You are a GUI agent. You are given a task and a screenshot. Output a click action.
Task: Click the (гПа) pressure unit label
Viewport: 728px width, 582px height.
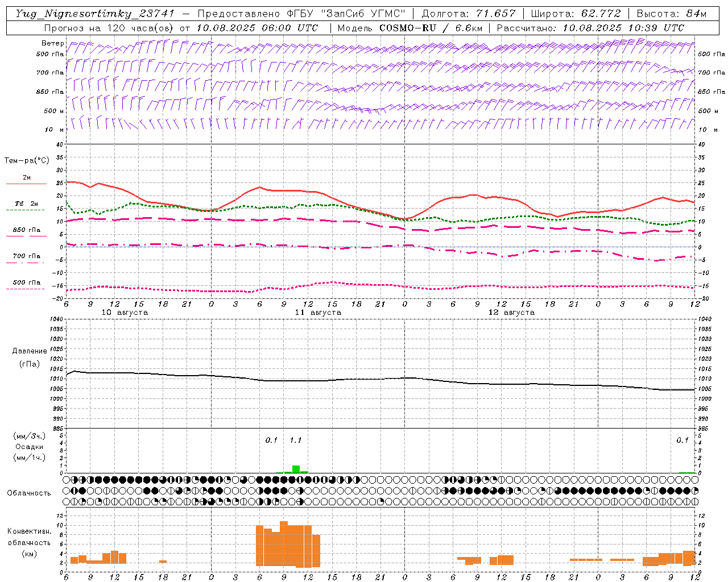coord(30,364)
